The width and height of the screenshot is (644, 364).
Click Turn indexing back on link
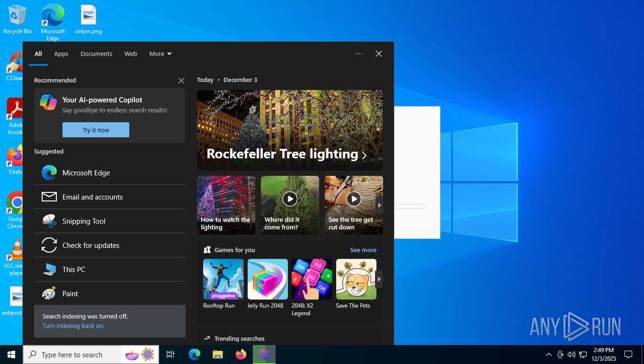pos(73,326)
